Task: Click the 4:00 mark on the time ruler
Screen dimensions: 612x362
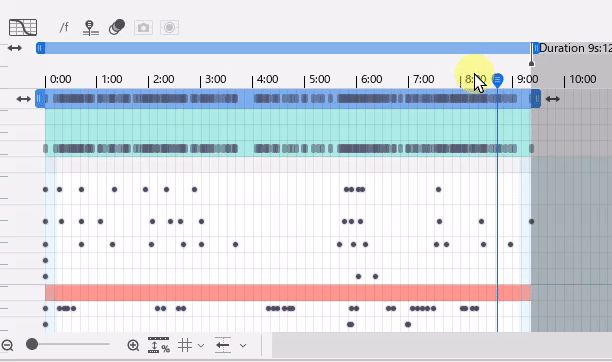Action: tap(267, 79)
